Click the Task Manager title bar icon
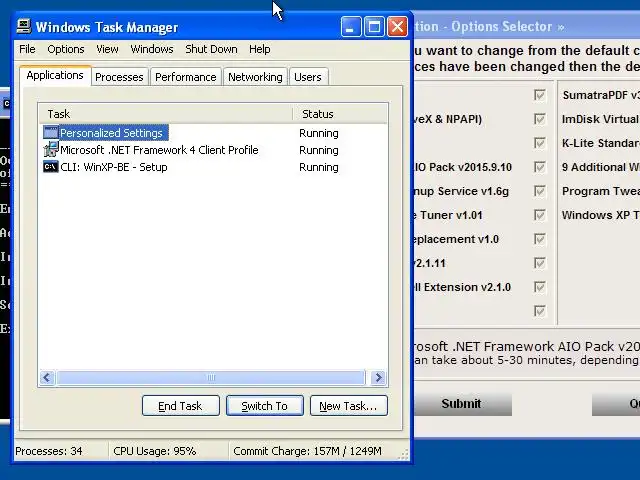The height and width of the screenshot is (480, 640). pos(24,27)
